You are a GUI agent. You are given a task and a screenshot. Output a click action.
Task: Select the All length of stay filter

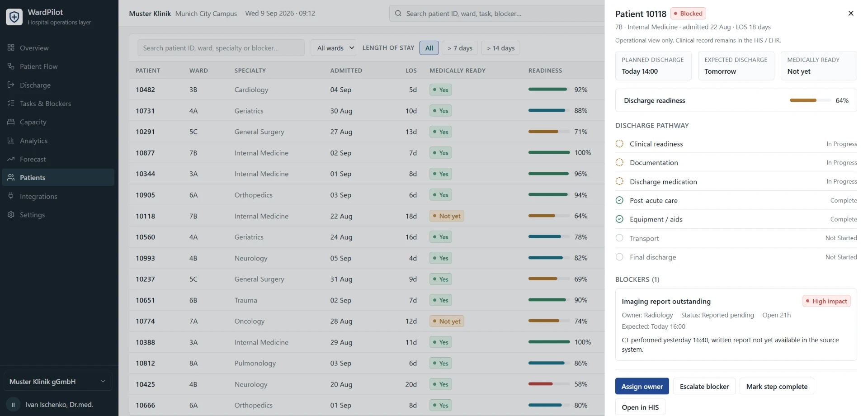coord(429,48)
